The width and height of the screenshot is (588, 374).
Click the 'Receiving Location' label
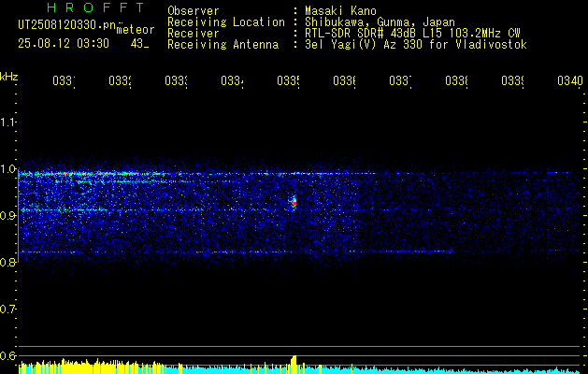tap(226, 22)
